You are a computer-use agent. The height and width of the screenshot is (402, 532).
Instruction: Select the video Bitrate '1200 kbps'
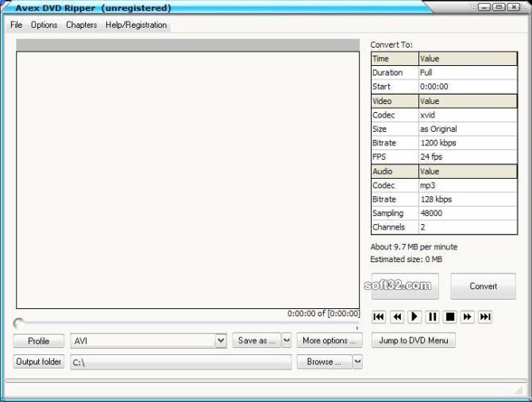468,143
